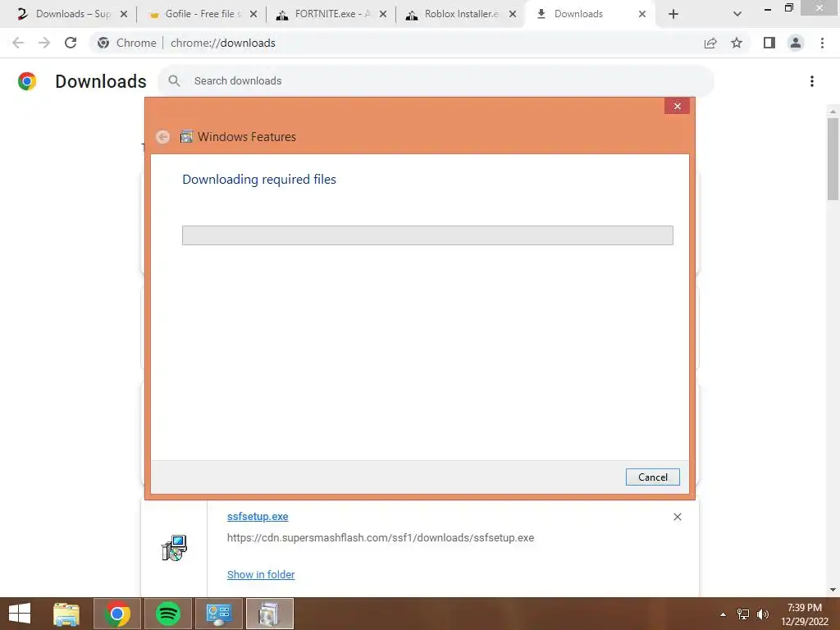Image resolution: width=840 pixels, height=630 pixels.
Task: Open the taskbar clock and date
Action: pyautogui.click(x=804, y=614)
